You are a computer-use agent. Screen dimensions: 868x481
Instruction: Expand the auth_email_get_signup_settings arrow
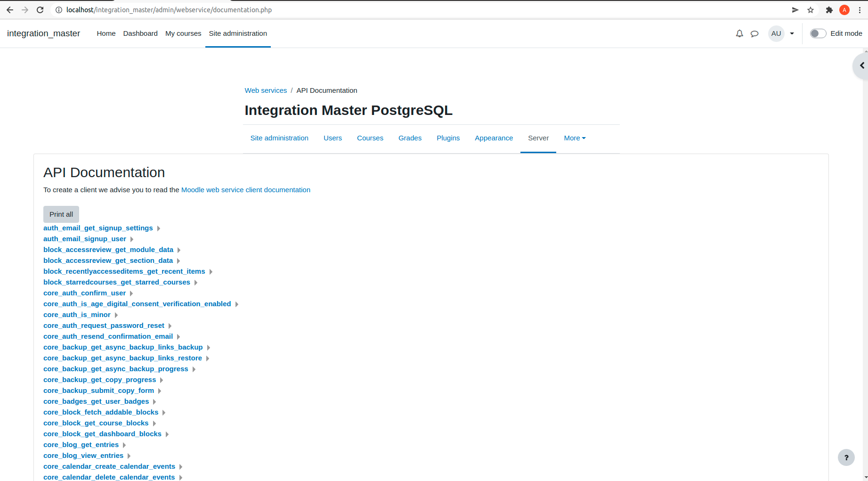click(x=159, y=228)
